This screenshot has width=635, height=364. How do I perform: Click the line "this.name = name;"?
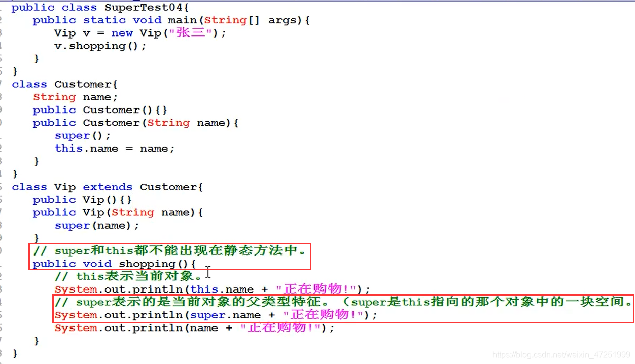115,148
